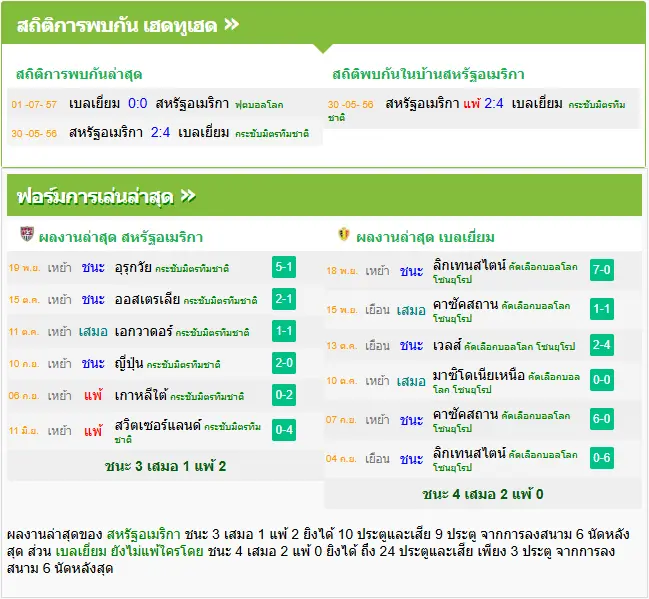Click the 0-4 score badge for สวิตเซอร์แลนด์
The image size is (649, 599).
284,430
